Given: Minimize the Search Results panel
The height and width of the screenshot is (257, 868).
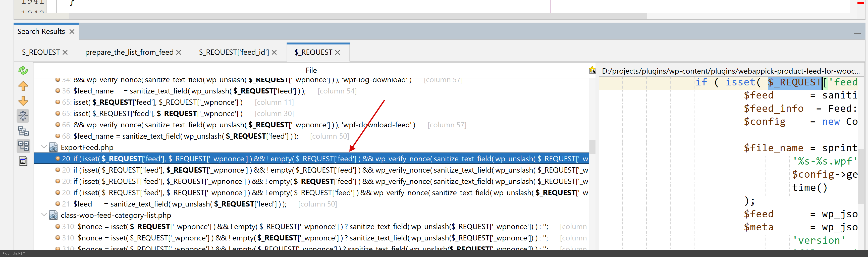Looking at the screenshot, I should [x=857, y=33].
